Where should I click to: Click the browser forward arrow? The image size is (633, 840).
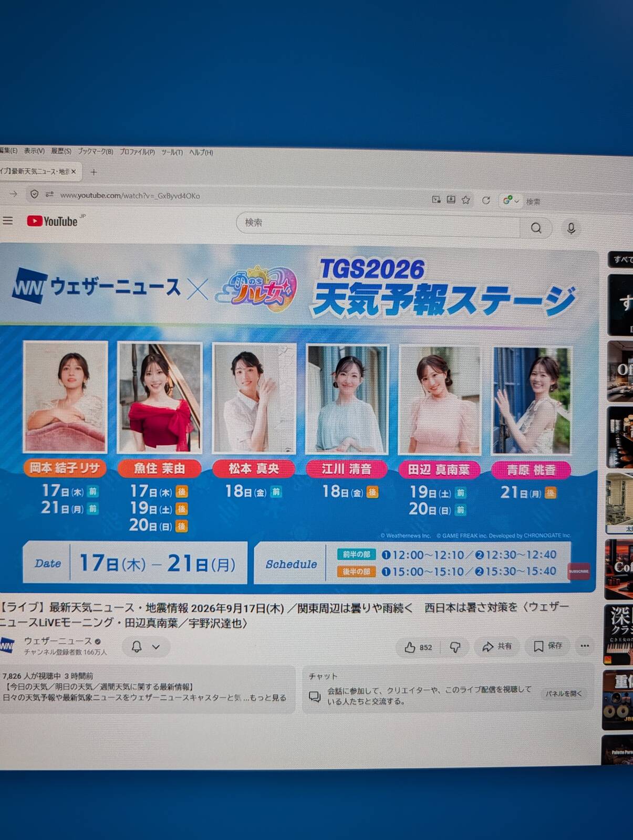[x=14, y=194]
